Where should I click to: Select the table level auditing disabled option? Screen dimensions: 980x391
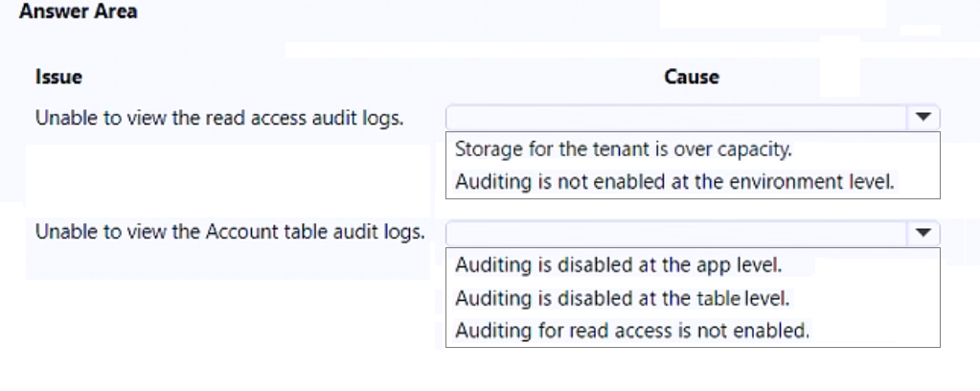pos(622,298)
